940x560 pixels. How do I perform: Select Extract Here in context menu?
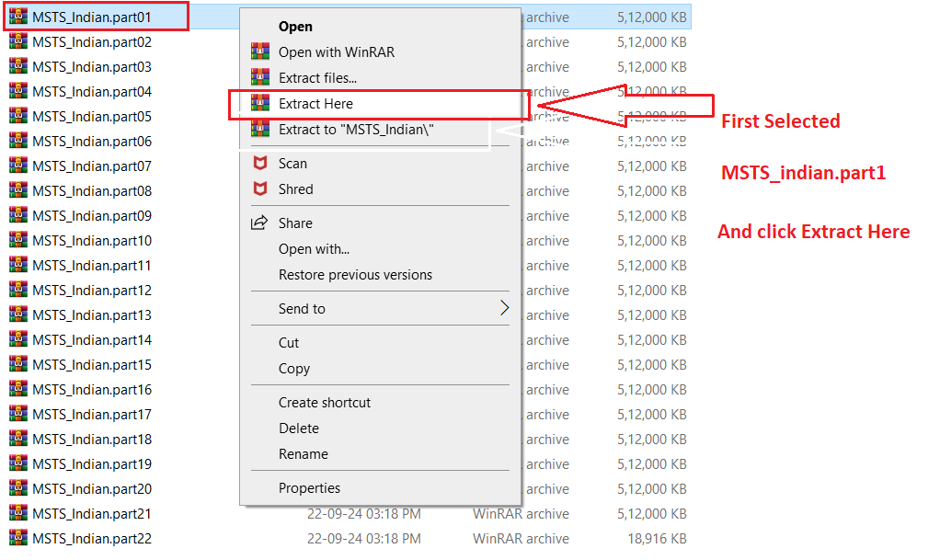[315, 104]
